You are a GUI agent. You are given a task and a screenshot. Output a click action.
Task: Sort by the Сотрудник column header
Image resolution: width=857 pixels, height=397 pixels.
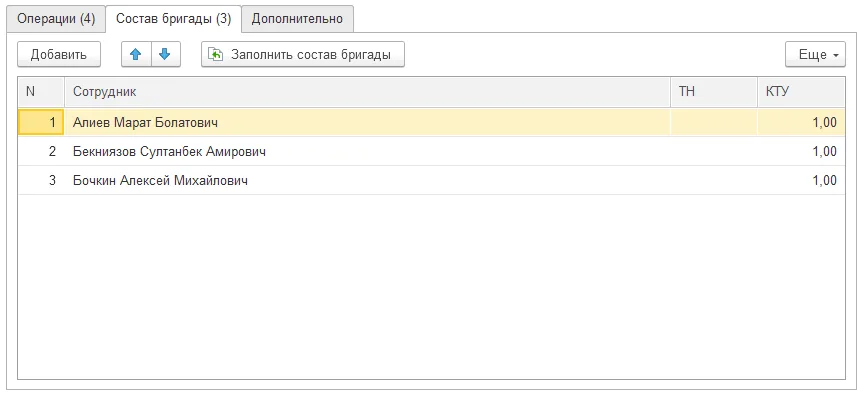click(x=367, y=92)
